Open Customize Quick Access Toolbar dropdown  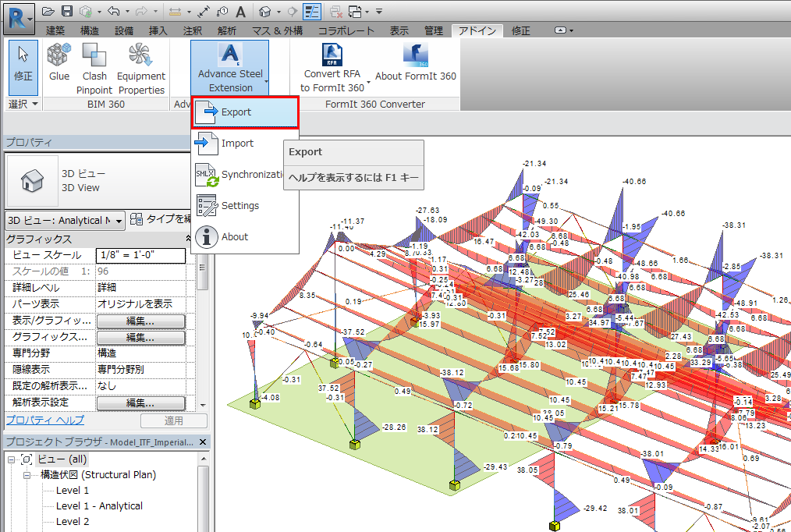pos(379,11)
